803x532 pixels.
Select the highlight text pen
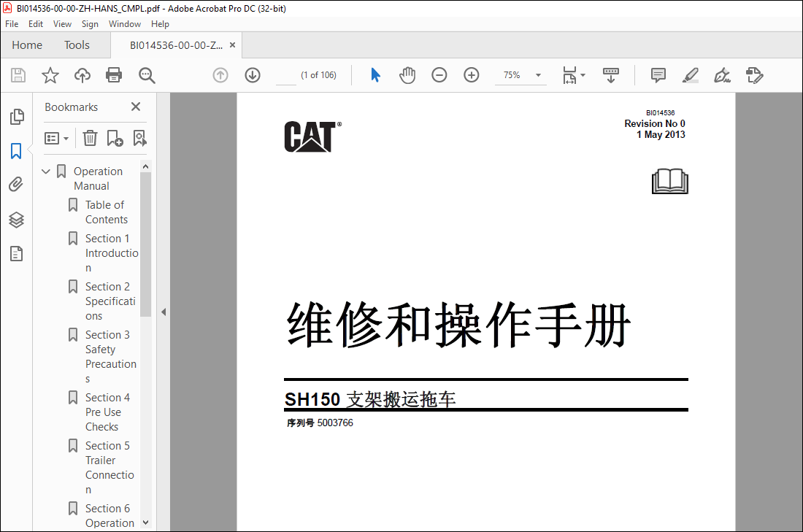[x=691, y=75]
